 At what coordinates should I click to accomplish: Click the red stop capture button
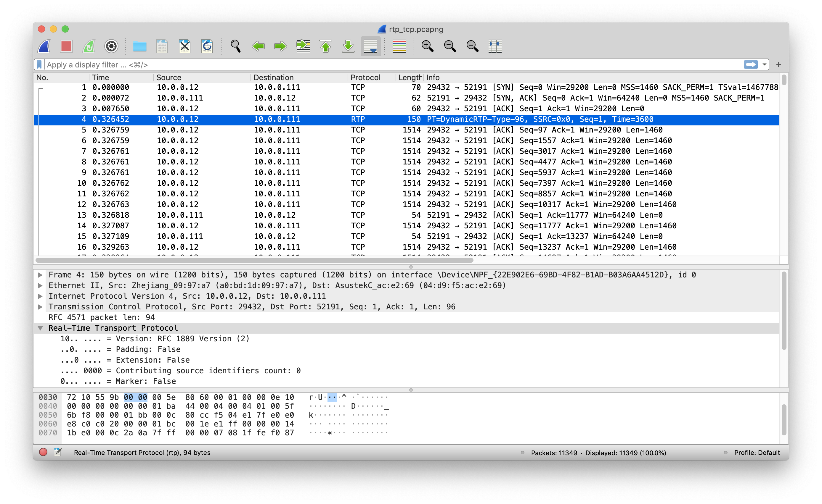[66, 46]
